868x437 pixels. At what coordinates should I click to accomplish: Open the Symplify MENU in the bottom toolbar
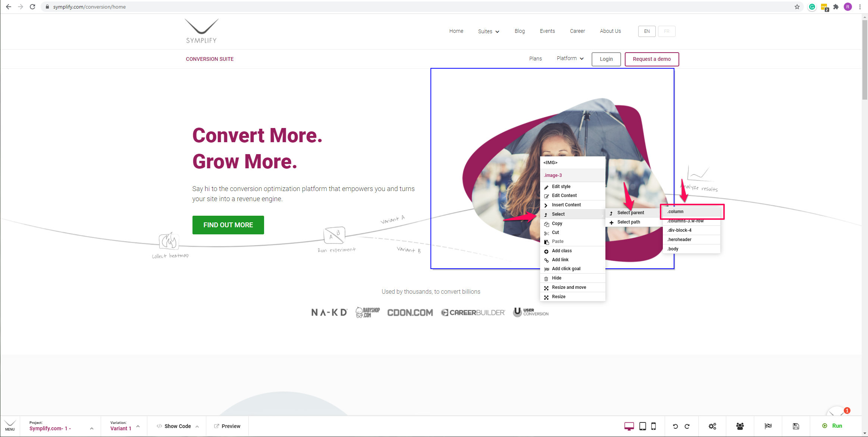pos(10,425)
